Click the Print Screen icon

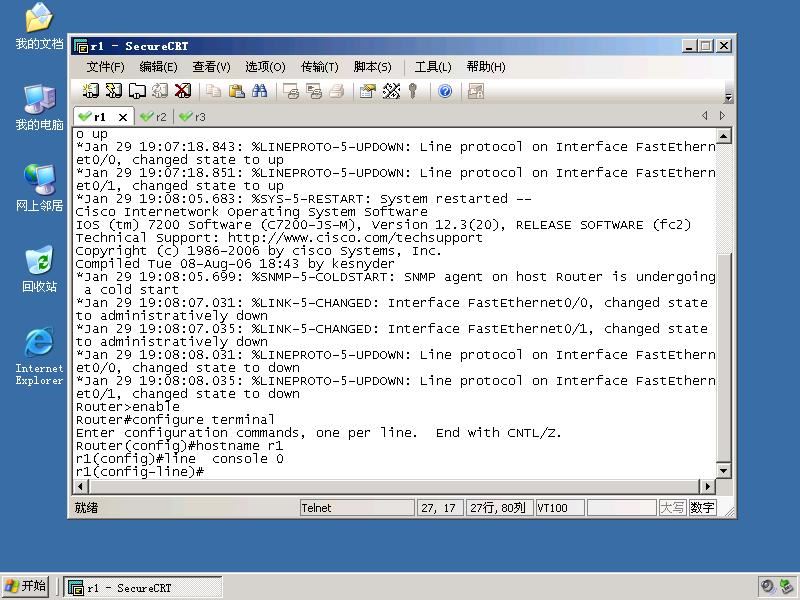[291, 91]
